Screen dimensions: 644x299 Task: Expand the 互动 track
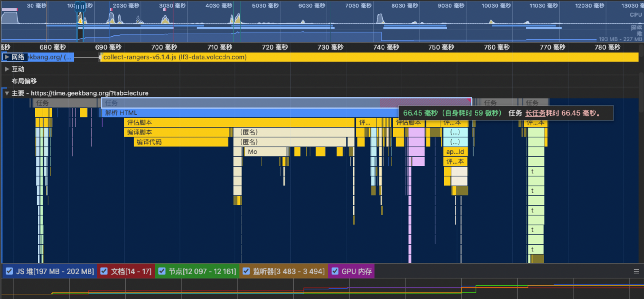click(x=7, y=69)
